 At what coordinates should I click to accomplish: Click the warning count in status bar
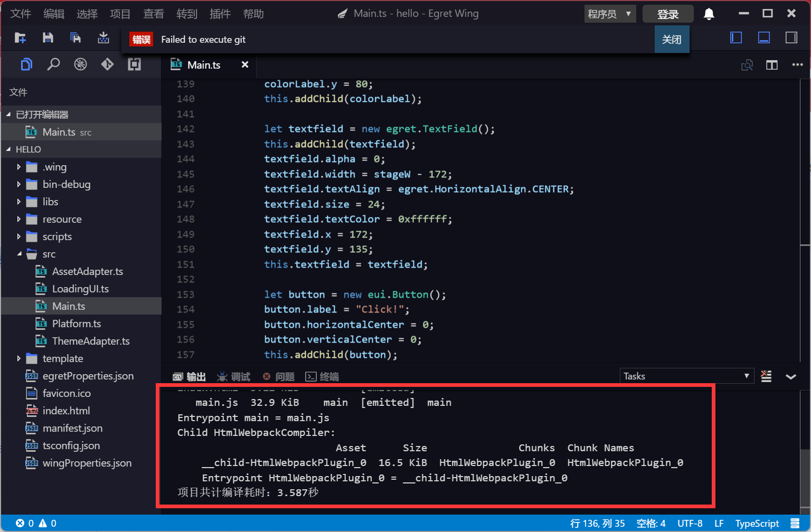point(48,523)
